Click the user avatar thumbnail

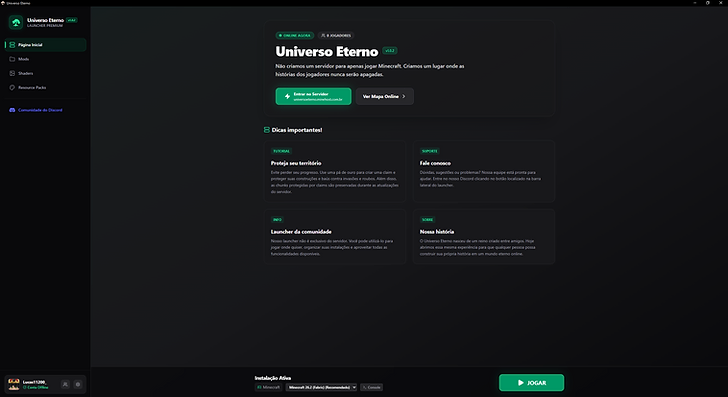click(14, 384)
